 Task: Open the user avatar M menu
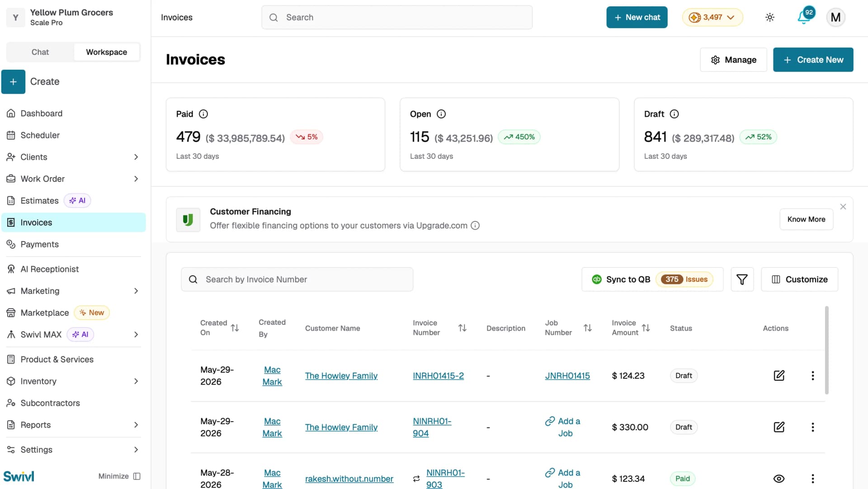click(835, 18)
